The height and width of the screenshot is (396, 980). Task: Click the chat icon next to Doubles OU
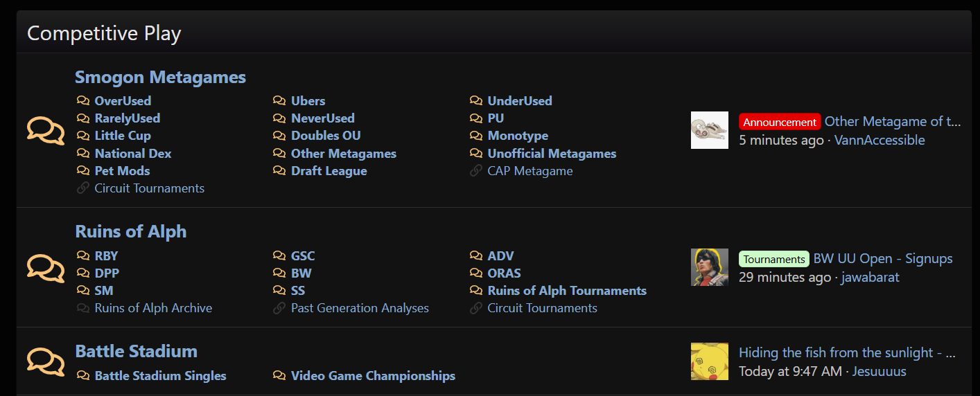click(279, 136)
